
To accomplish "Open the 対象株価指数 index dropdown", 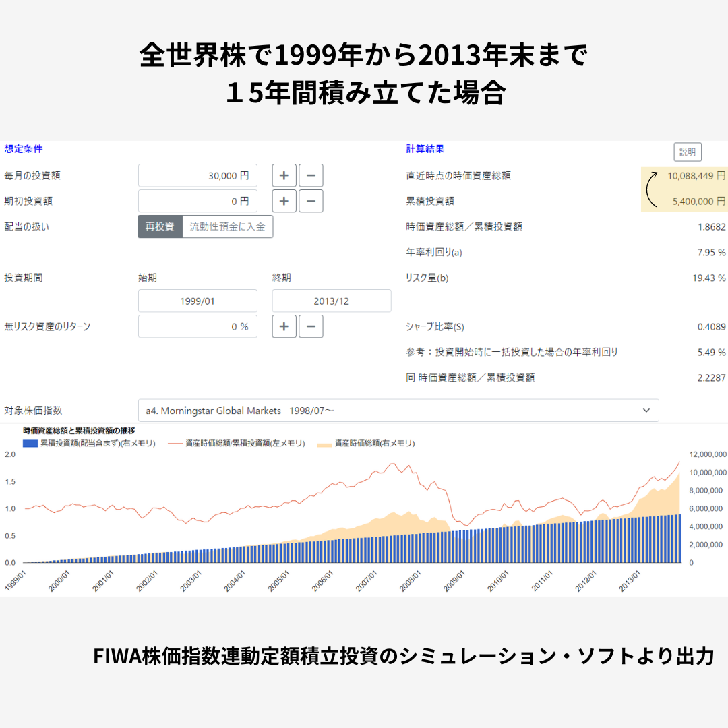I will point(398,411).
